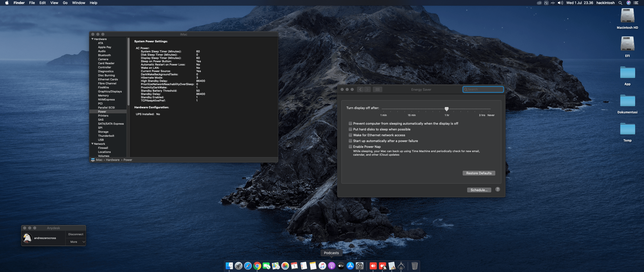Toggle Put hard disks to sleep option
Image resolution: width=644 pixels, height=272 pixels.
click(x=350, y=129)
